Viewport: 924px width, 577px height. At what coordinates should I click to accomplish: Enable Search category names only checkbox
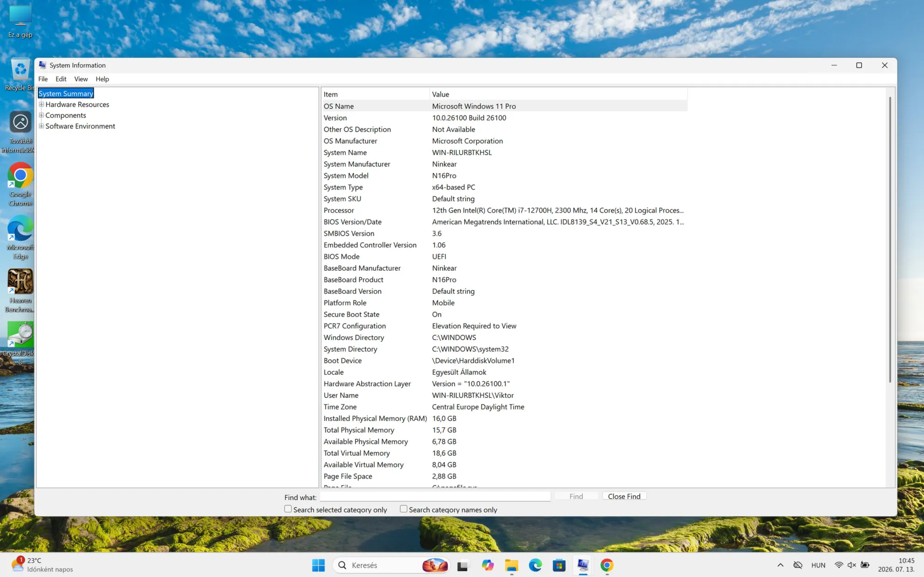(403, 509)
